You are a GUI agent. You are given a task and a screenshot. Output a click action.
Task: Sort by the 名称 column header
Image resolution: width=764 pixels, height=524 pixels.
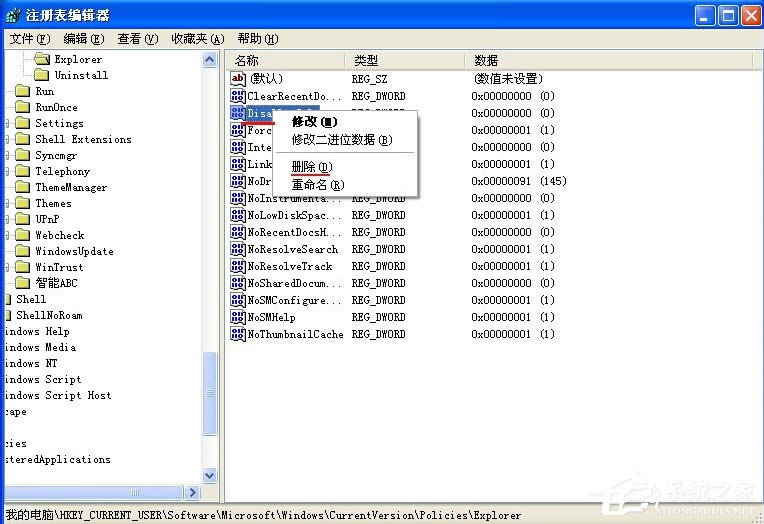click(284, 61)
